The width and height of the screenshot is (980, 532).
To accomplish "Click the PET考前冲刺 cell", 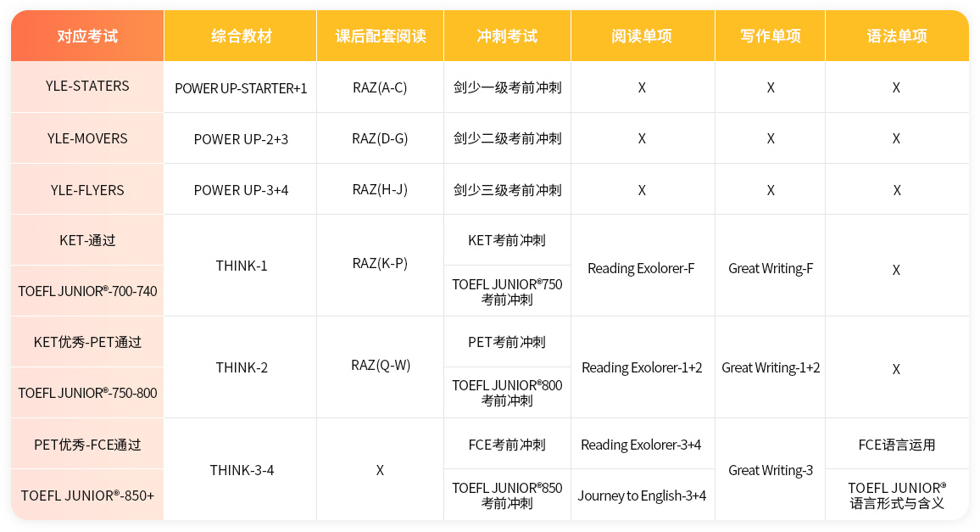I will pyautogui.click(x=507, y=342).
